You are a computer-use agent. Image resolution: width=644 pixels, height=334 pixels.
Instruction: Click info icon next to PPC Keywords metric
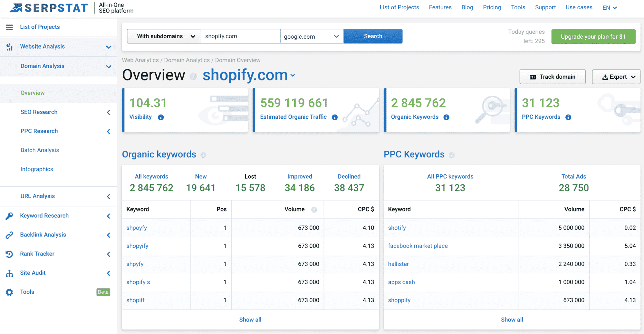pos(568,117)
